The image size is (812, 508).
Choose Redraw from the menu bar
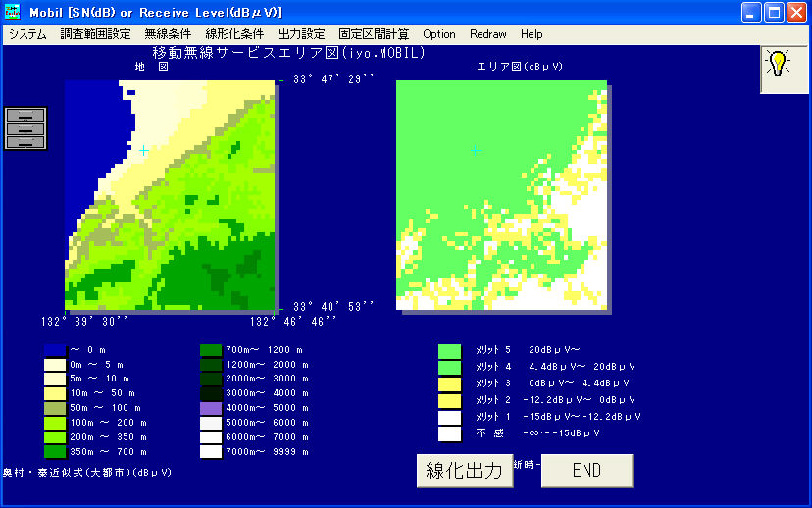pos(488,34)
